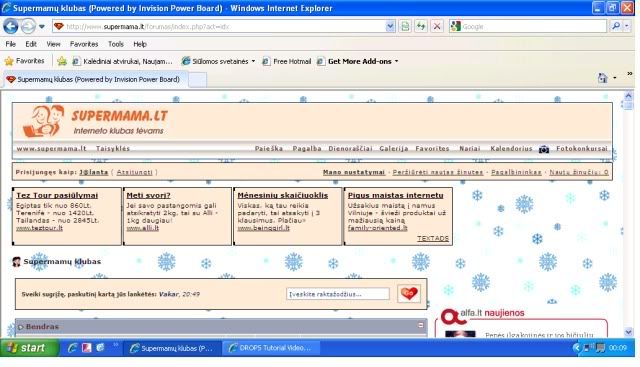
Task: Open the Taisyklės link
Action: pos(113,149)
